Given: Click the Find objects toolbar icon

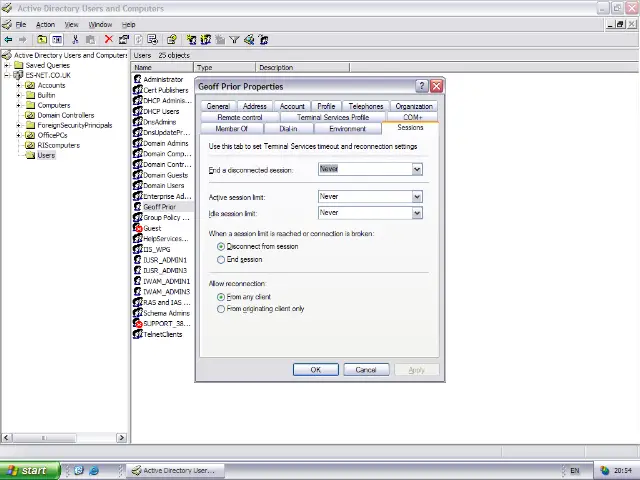Looking at the screenshot, I should (249, 40).
